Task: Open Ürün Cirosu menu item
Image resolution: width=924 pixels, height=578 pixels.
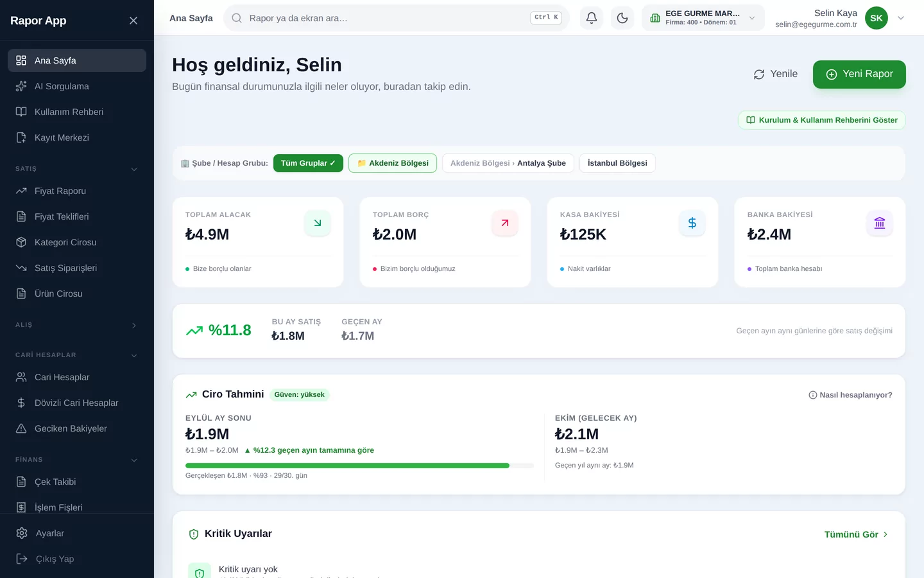Action: 77,293
